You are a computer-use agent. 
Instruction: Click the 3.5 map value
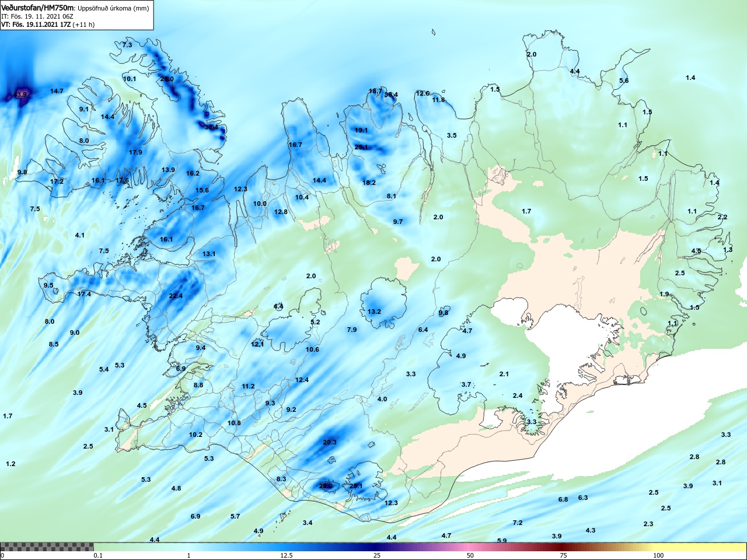point(452,135)
